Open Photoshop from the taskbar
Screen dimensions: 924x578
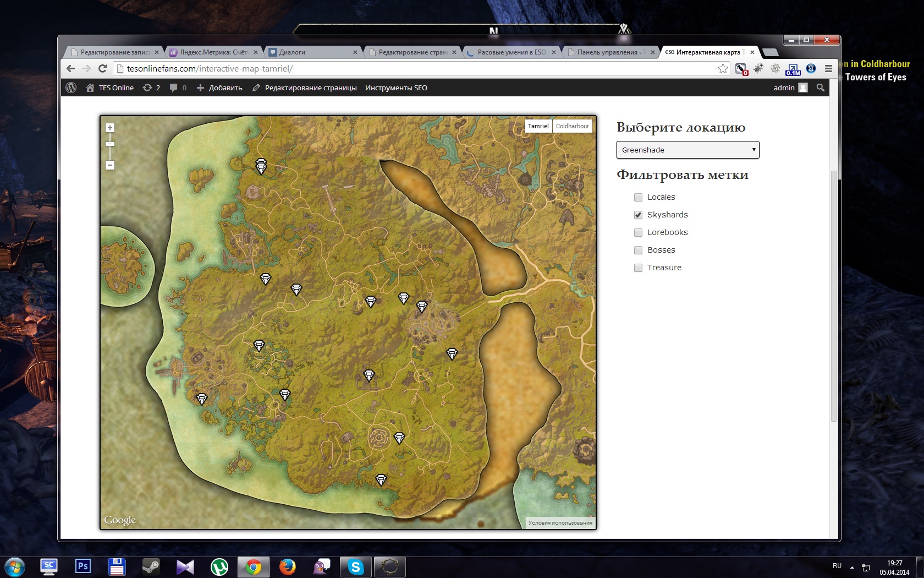point(83,566)
